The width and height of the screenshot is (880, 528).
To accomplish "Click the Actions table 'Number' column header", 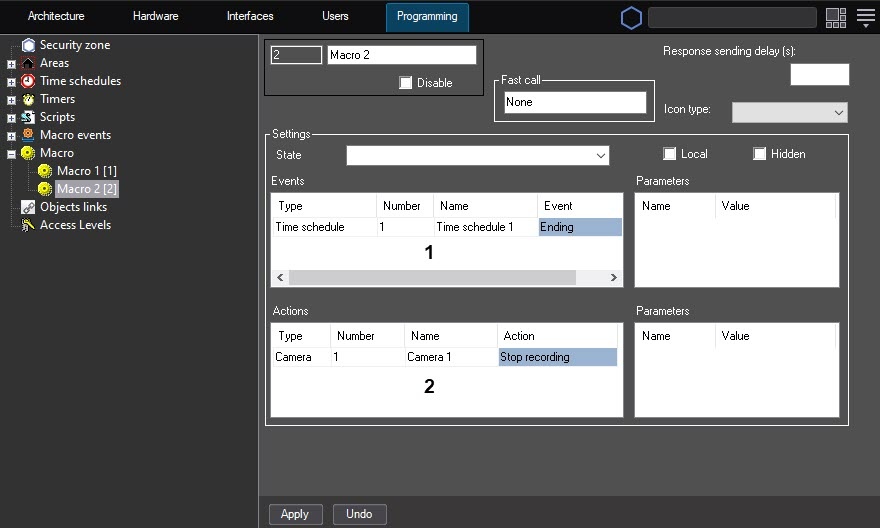I will (x=367, y=336).
